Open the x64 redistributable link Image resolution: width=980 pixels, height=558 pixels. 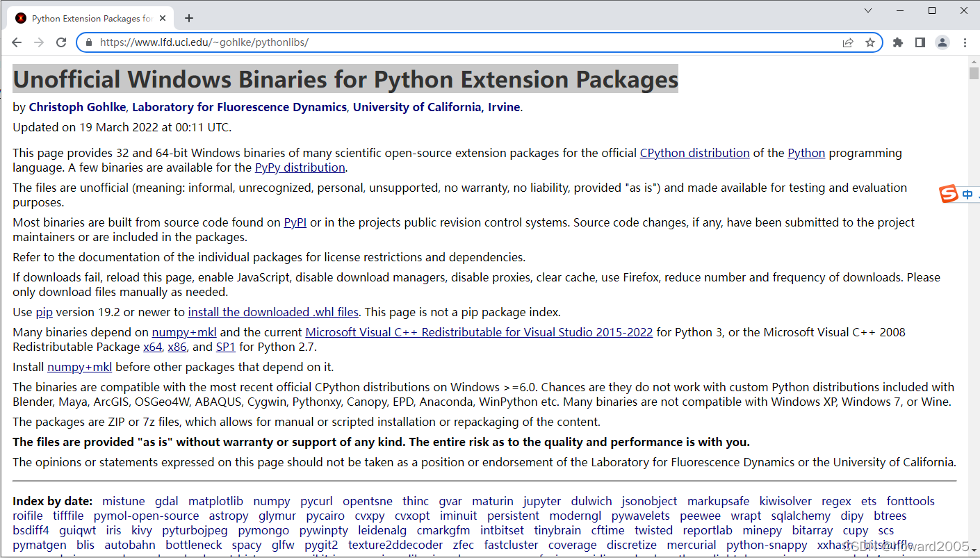(x=152, y=347)
